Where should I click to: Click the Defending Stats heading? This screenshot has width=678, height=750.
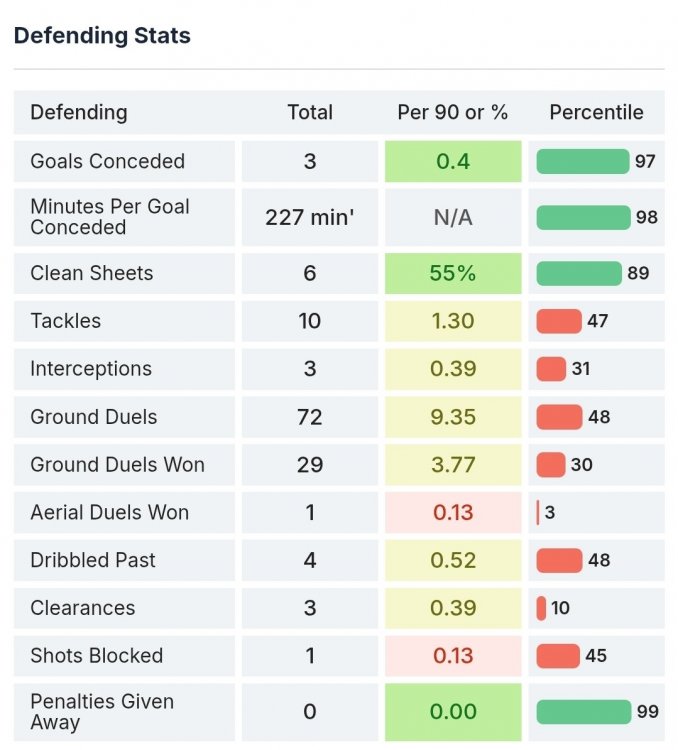(x=102, y=36)
